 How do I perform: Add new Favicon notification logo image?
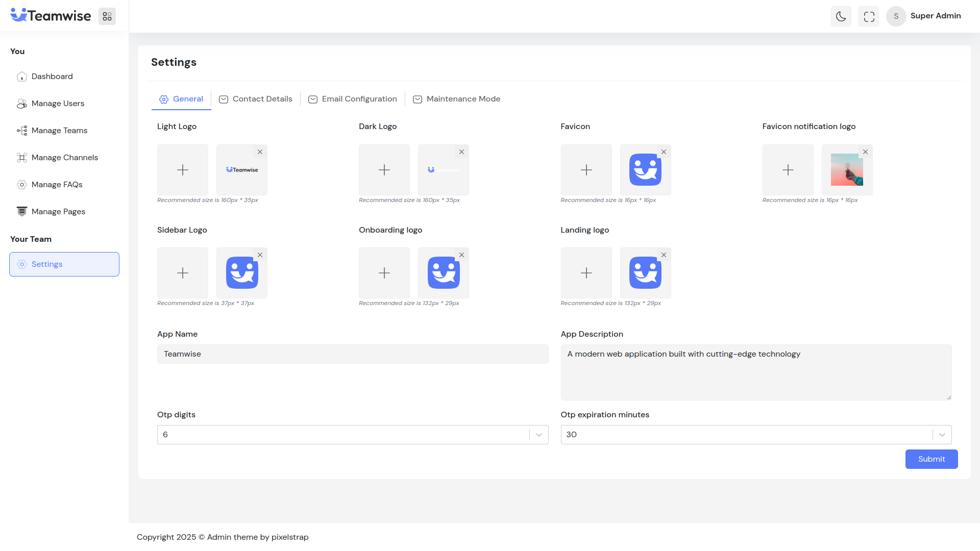tap(788, 170)
